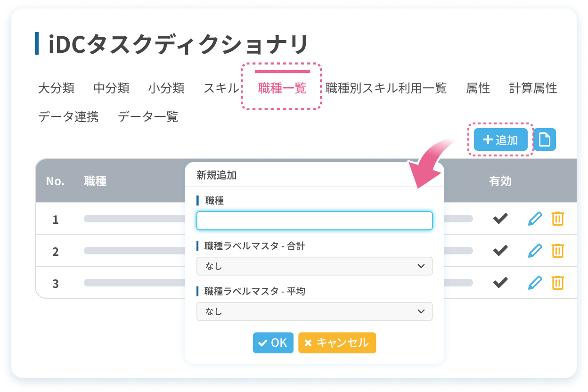Focus the 職種 text input field

pos(314,220)
